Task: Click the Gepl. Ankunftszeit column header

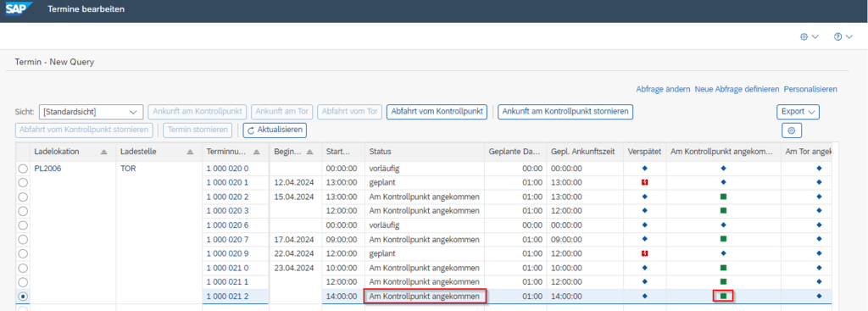Action: point(585,152)
